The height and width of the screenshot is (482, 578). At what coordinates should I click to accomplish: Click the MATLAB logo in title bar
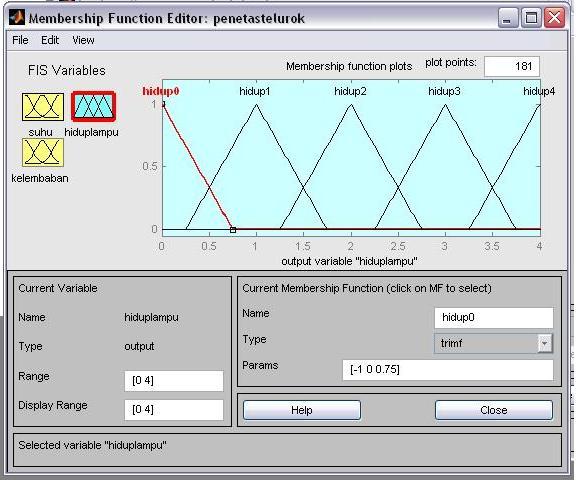point(17,17)
